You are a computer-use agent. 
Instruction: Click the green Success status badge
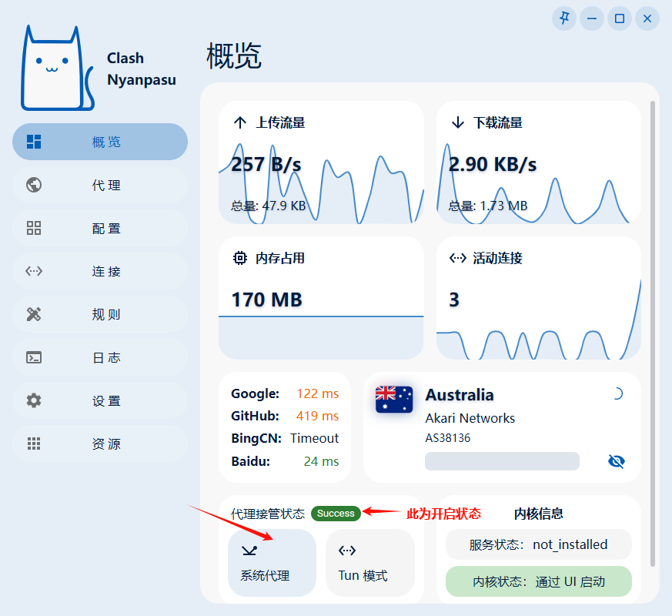coord(336,514)
